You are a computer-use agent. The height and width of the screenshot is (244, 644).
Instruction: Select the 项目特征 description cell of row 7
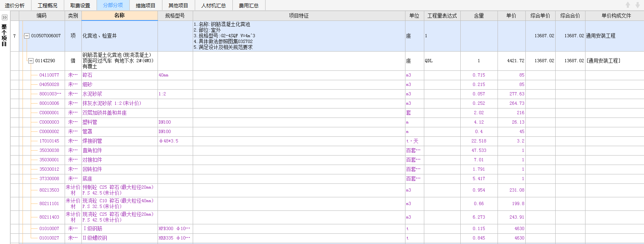pos(299,36)
